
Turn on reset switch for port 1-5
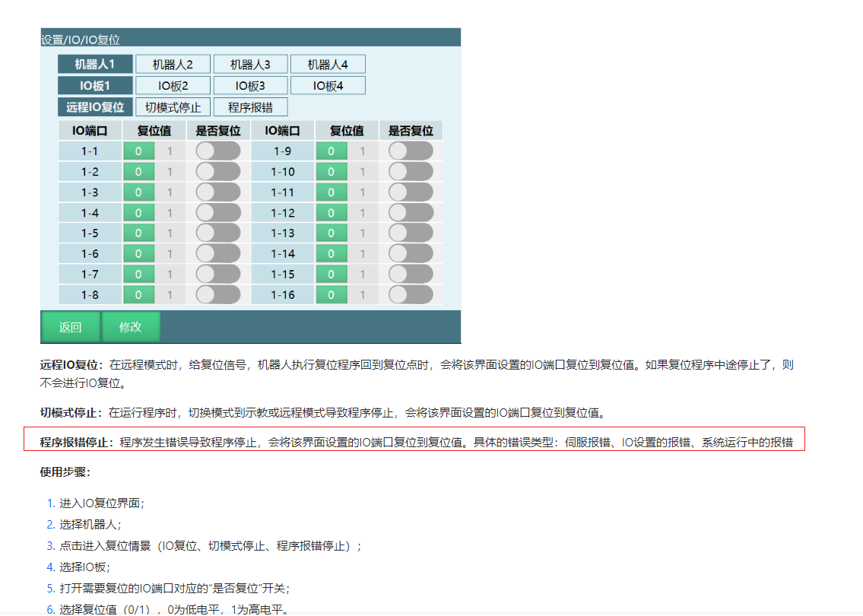[217, 233]
